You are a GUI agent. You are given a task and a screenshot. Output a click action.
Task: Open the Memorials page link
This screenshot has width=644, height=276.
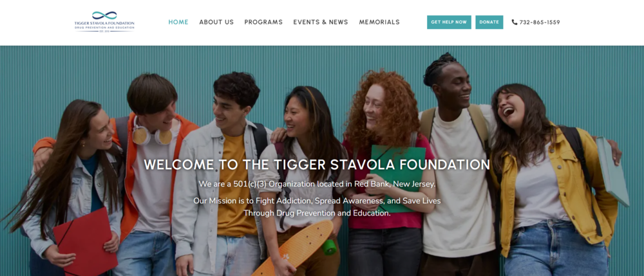pyautogui.click(x=379, y=22)
